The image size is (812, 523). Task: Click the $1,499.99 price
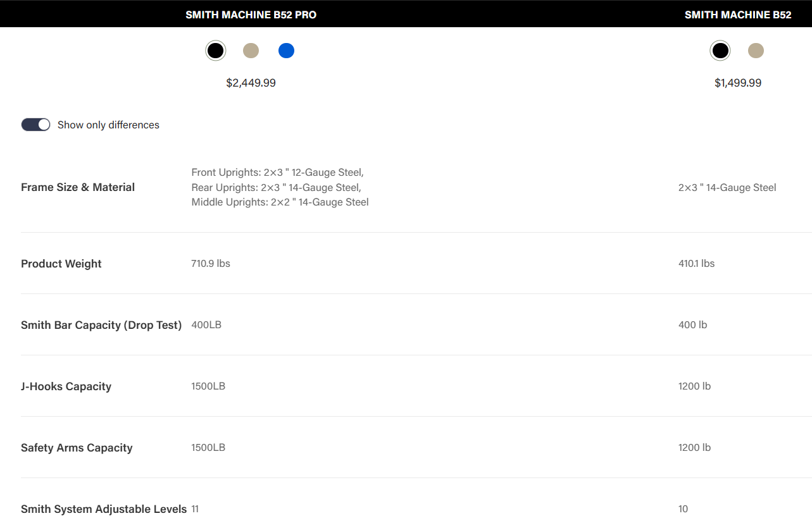click(x=737, y=83)
